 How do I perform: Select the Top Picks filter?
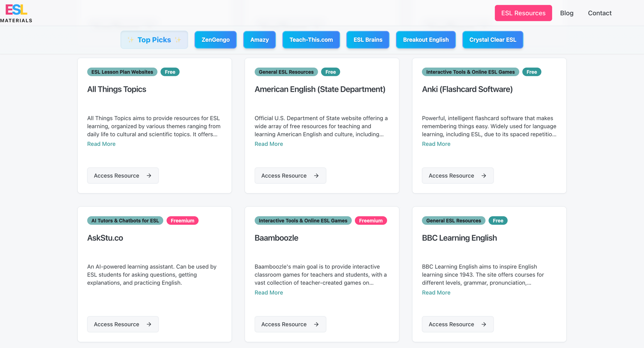[154, 40]
